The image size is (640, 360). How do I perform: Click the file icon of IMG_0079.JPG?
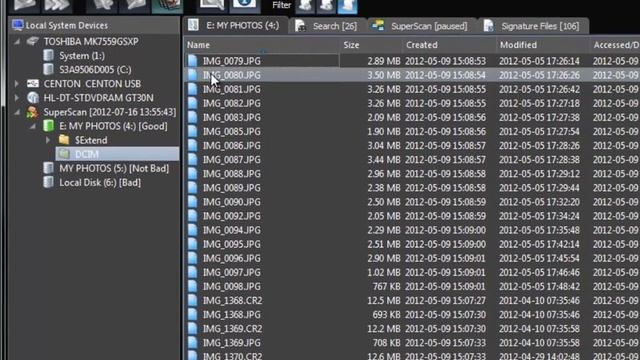193,61
